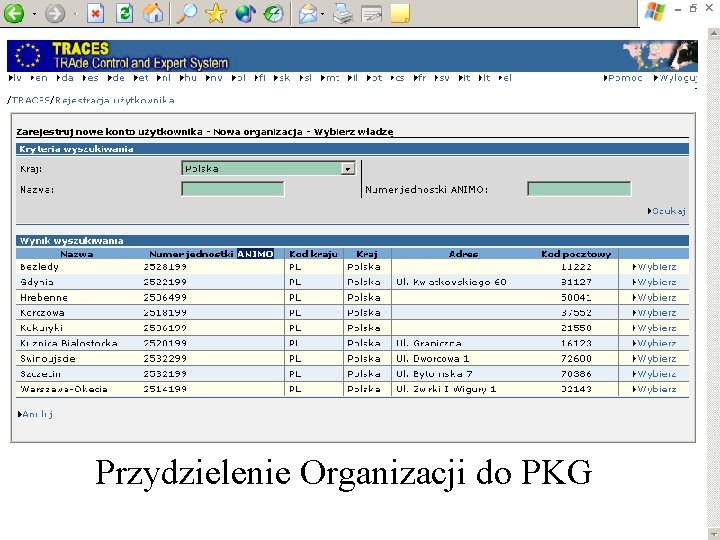Switch language to cs
720x540 pixels.
(x=398, y=78)
